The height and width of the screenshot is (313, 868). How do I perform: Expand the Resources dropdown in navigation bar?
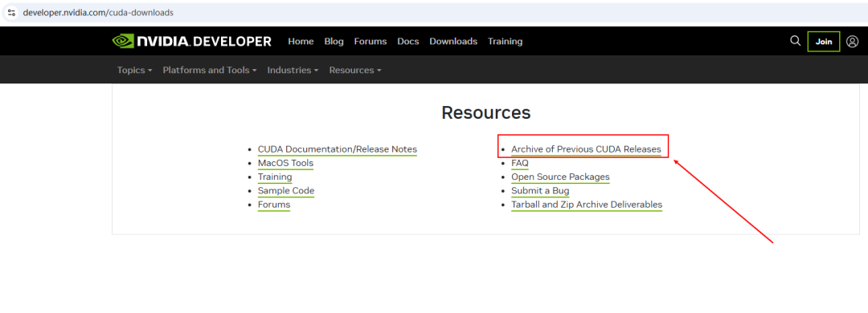[355, 71]
